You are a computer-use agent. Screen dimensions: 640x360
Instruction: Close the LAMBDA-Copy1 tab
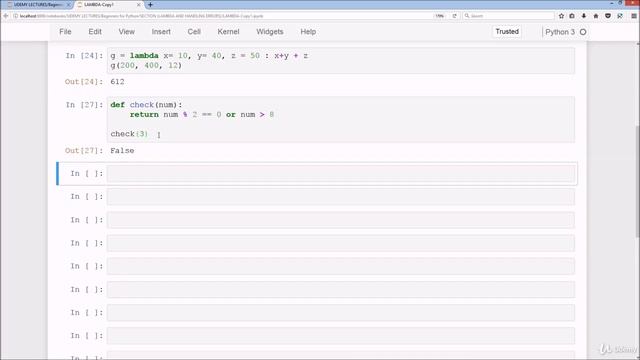point(138,5)
